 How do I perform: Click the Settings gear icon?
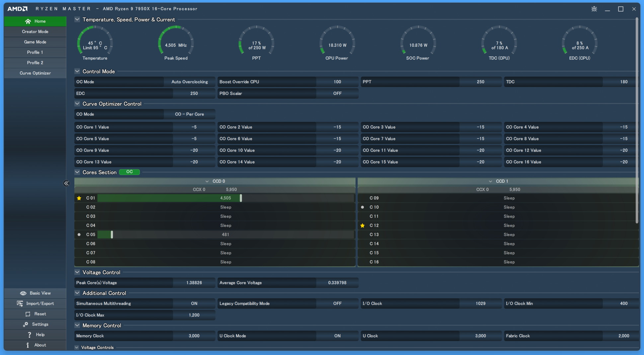(x=26, y=324)
